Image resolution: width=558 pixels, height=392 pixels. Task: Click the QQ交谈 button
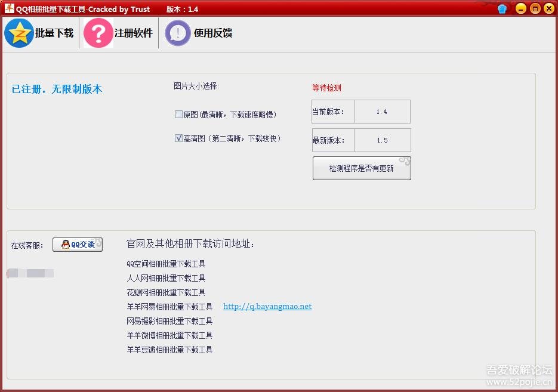tap(78, 245)
